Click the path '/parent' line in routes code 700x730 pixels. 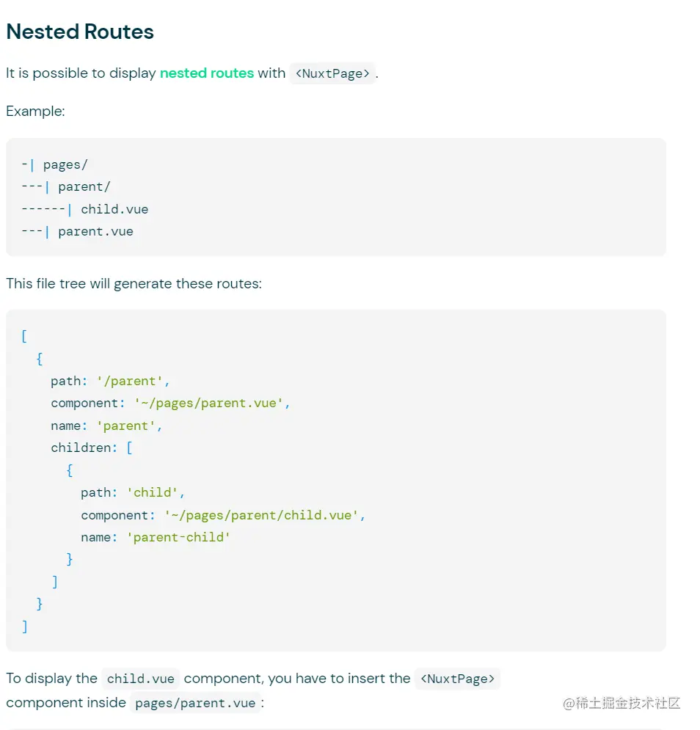(110, 382)
